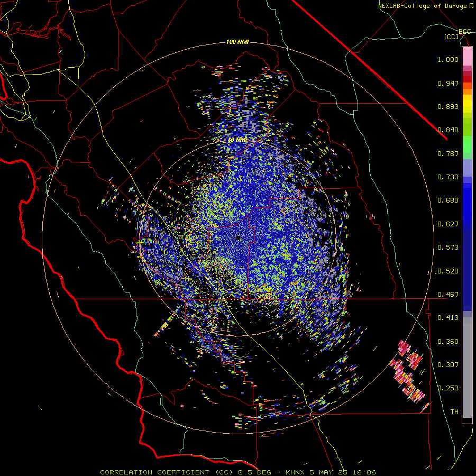Select the lavender legend swatch near 0.733
Image resolution: width=476 pixels, height=476 pixels.
[x=467, y=168]
